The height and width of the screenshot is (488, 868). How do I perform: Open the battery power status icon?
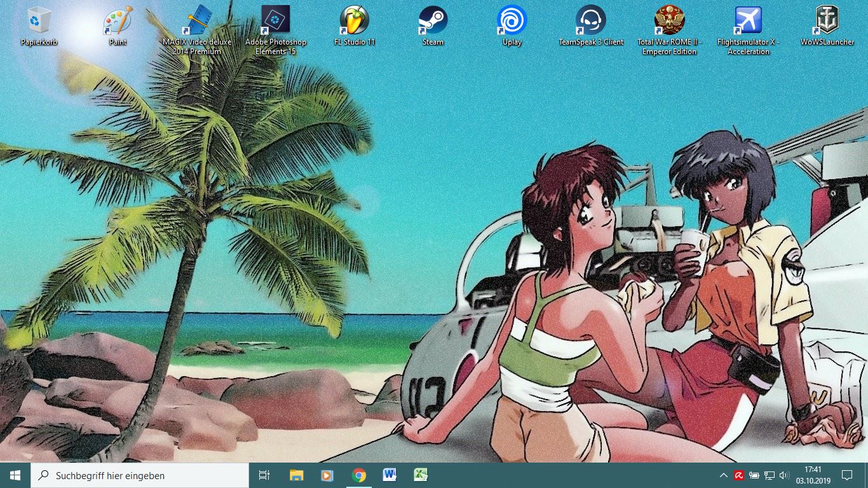coord(754,475)
